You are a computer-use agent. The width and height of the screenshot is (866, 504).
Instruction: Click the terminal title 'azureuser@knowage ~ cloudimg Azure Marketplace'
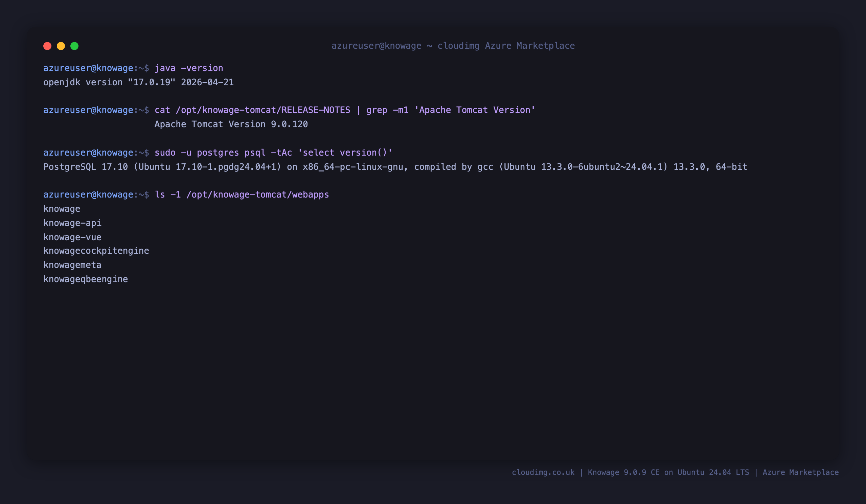453,46
